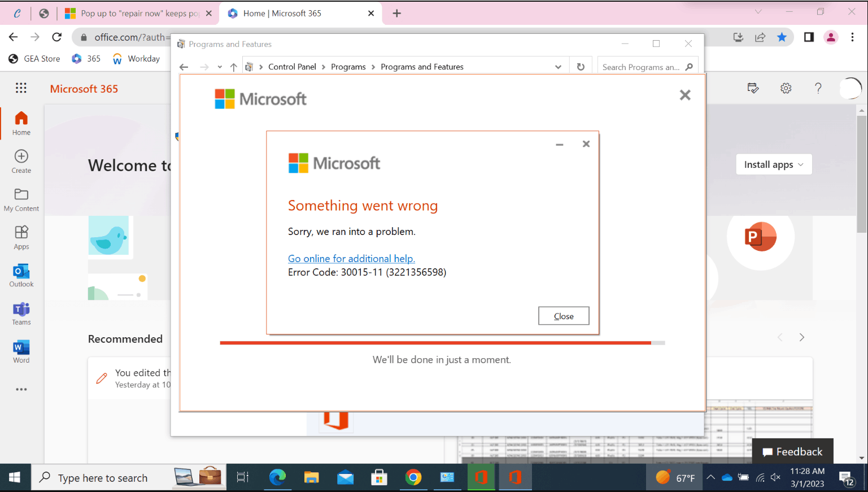Launch Word from the sidebar

[x=21, y=351]
